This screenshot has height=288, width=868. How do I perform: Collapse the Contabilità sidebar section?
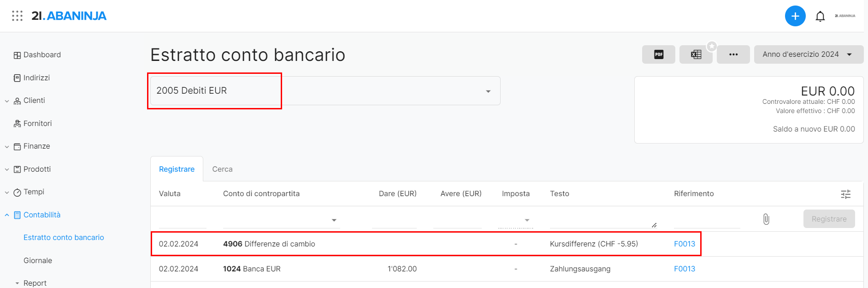[x=7, y=215]
